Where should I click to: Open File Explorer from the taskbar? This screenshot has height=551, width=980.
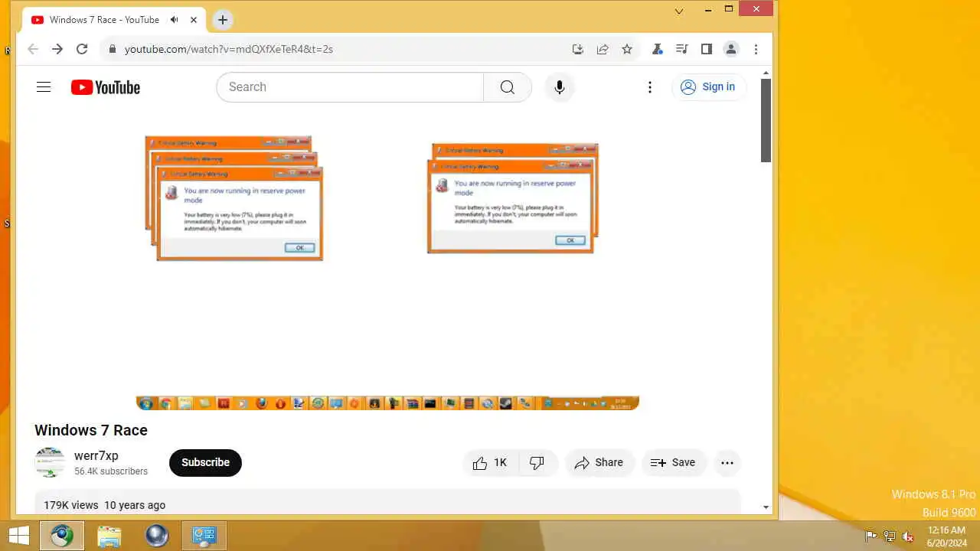[109, 536]
